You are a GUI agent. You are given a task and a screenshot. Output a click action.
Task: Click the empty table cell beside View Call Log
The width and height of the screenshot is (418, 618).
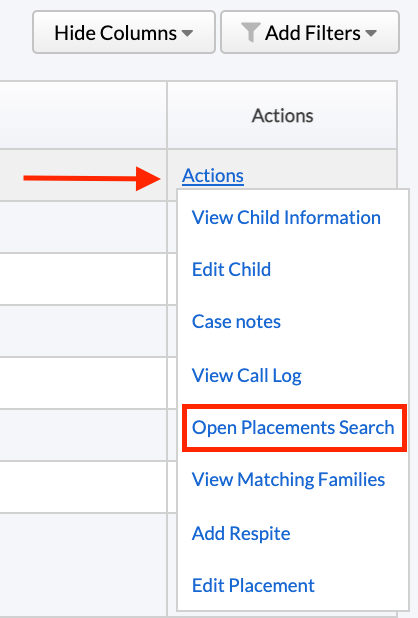(83, 383)
